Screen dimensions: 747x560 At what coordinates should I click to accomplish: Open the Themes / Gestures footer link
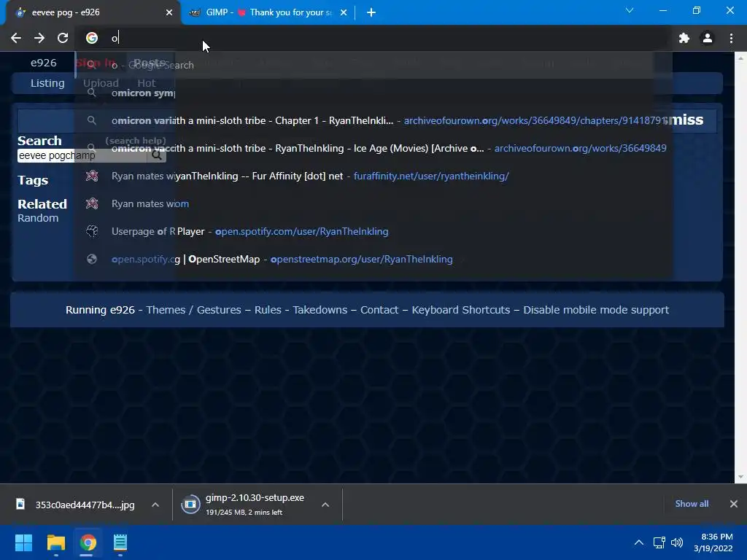coord(193,310)
